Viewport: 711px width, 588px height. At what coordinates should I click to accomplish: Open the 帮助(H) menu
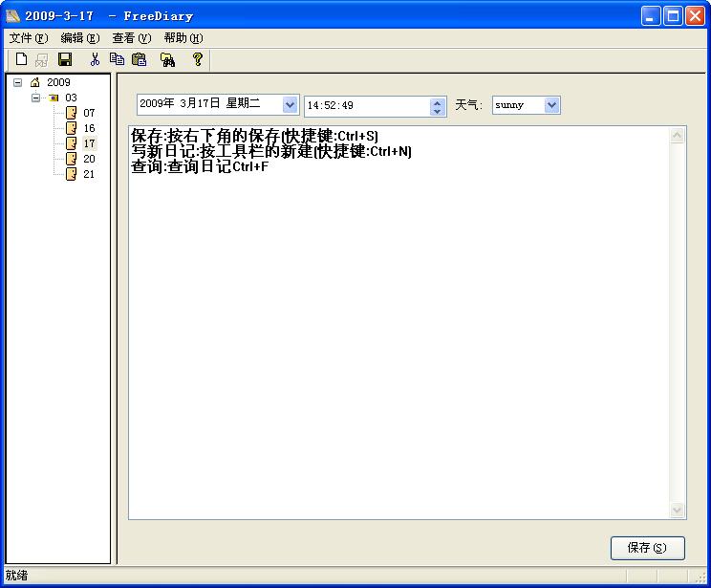click(183, 38)
